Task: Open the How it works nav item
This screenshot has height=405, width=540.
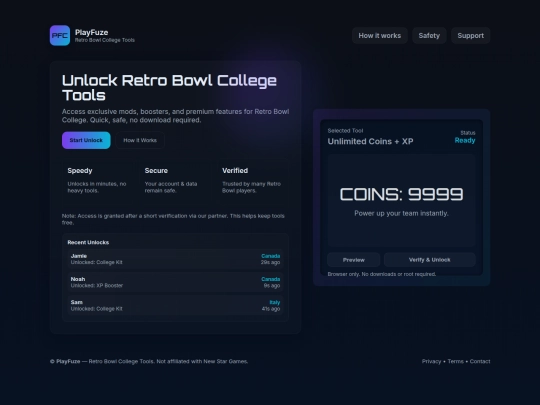Action: (x=380, y=35)
